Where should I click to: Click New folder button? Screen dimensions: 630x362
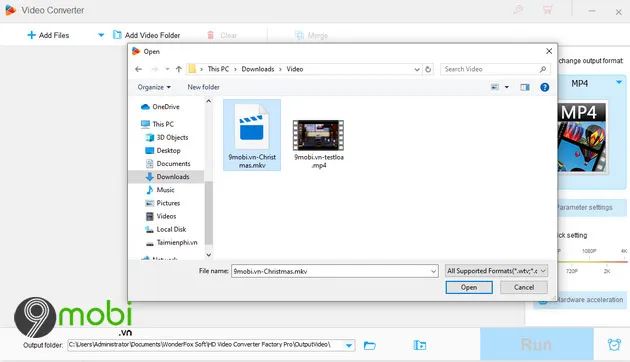(x=203, y=87)
